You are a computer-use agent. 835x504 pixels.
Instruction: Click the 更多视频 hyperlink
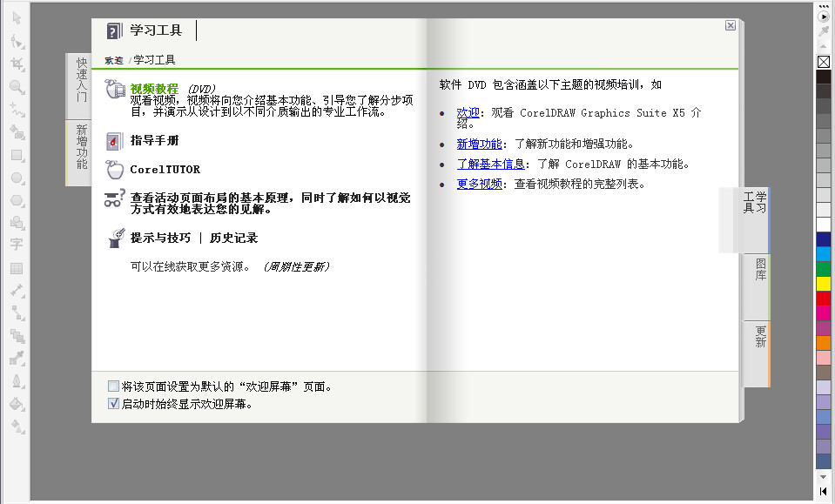pos(479,185)
